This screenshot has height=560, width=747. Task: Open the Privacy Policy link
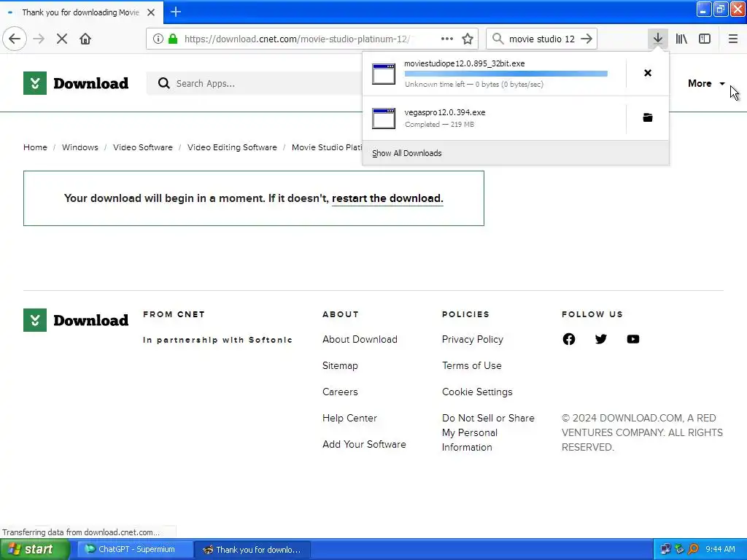pos(473,339)
